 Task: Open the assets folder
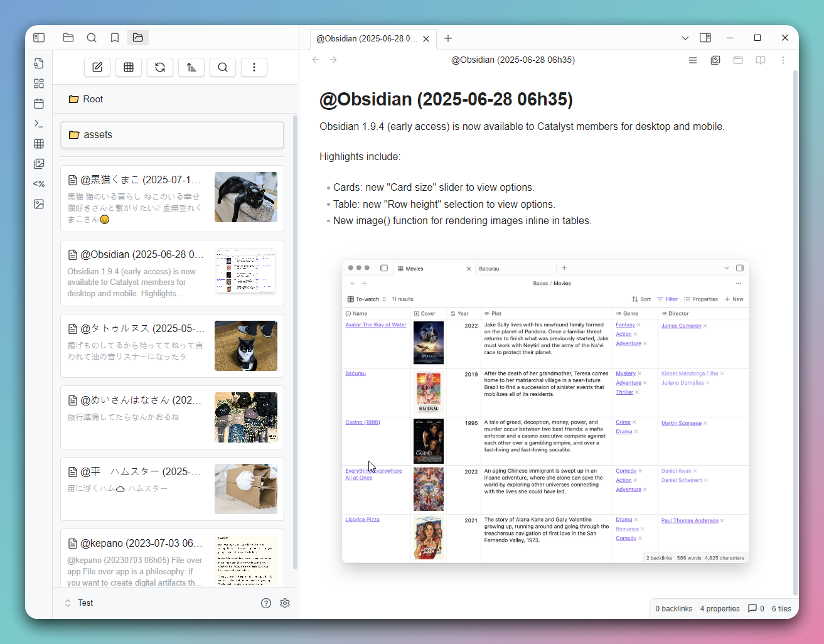172,135
